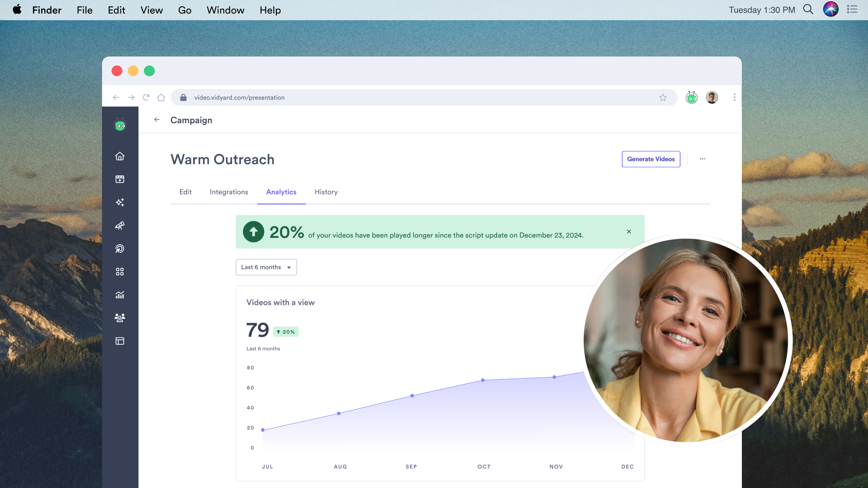The width and height of the screenshot is (868, 488).
Task: Click the grid apps icon in the sidebar
Action: [120, 272]
